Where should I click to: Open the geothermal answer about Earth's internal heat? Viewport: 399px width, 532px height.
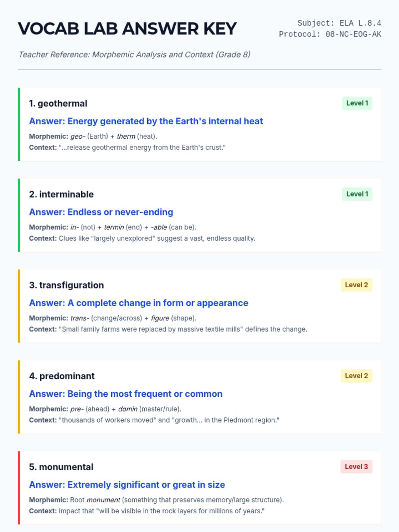[x=146, y=121]
